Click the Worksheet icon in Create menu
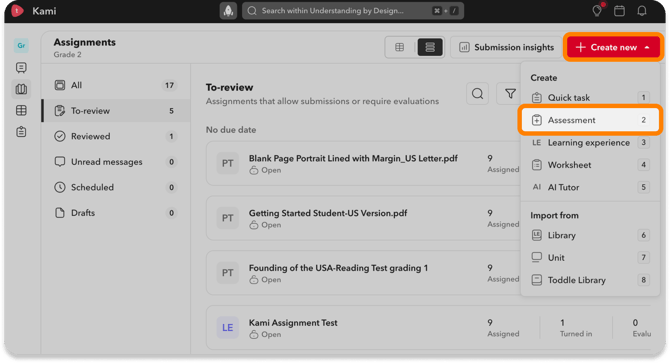Viewport: 670px width, 363px height. coord(537,164)
